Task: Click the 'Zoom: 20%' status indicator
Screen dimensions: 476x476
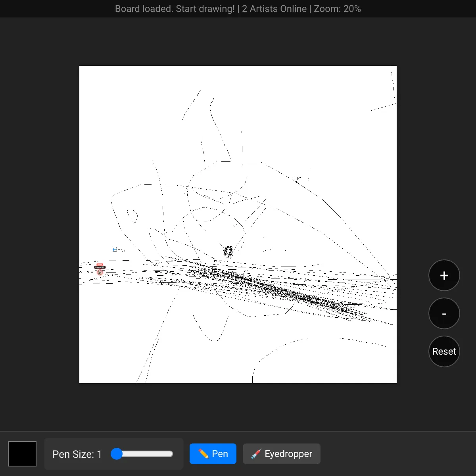Action: (337, 9)
